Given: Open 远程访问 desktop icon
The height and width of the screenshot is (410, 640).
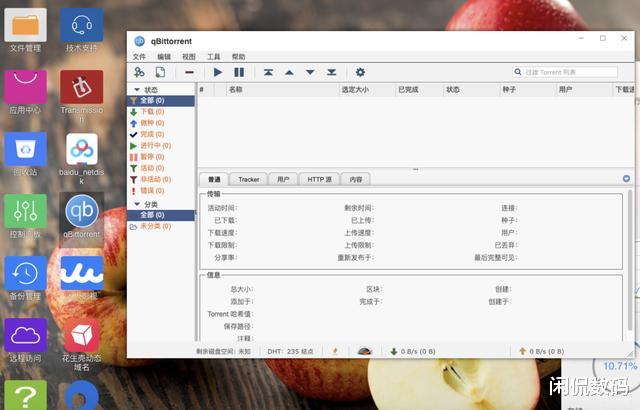Looking at the screenshot, I should [x=25, y=341].
